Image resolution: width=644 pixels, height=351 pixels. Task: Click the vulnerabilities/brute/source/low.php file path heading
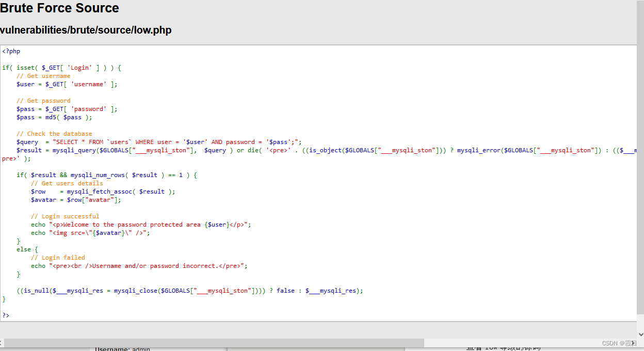86,30
